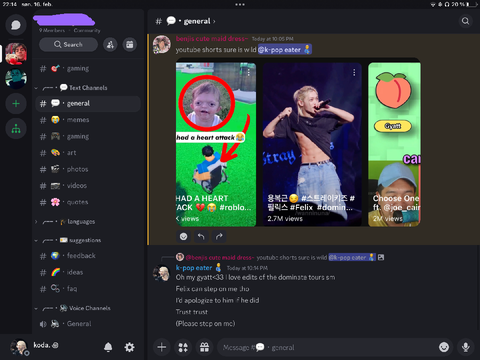Focus the Message general input field

tap(327, 347)
